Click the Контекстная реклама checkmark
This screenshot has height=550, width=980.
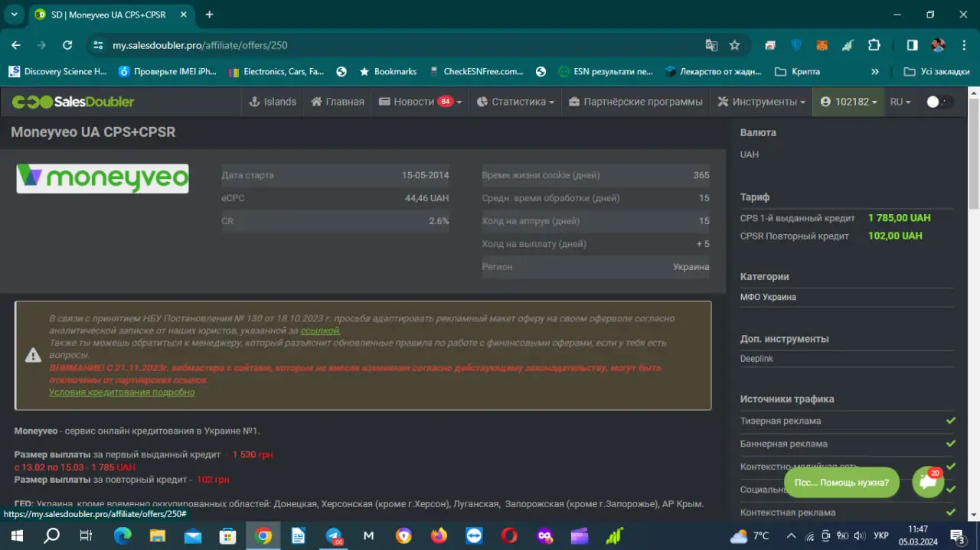(951, 512)
